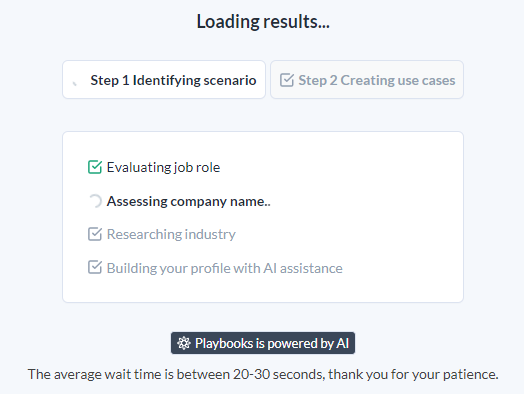Toggle the Building your profile checkbox icon
This screenshot has width=524, height=394.
[x=95, y=267]
